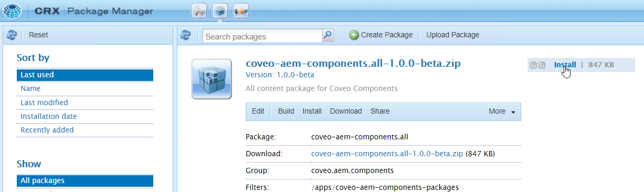Expand the More dropdown menu
This screenshot has width=644, height=192.
[x=502, y=111]
